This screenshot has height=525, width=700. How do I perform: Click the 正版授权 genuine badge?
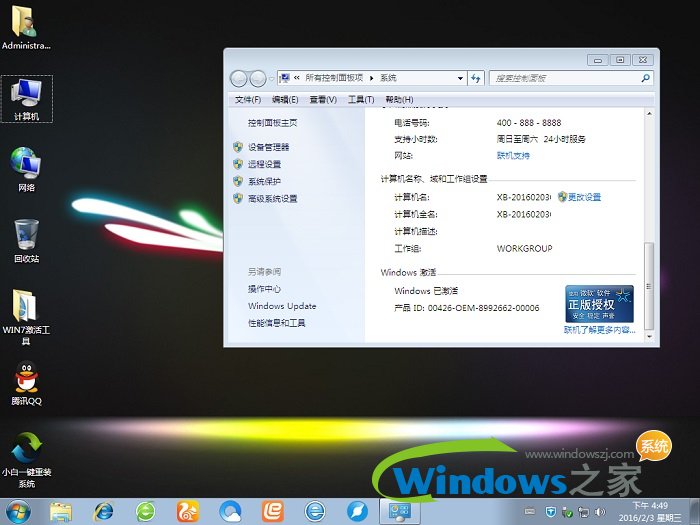pos(599,304)
